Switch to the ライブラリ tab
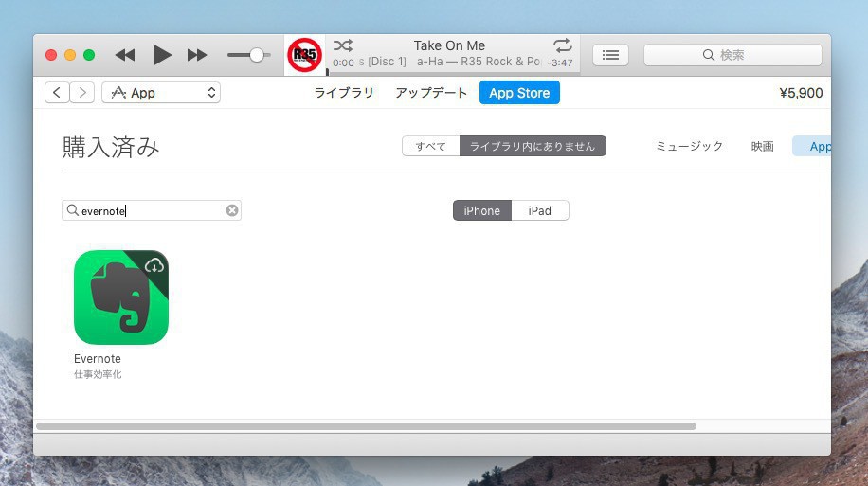Image resolution: width=868 pixels, height=486 pixels. click(344, 93)
